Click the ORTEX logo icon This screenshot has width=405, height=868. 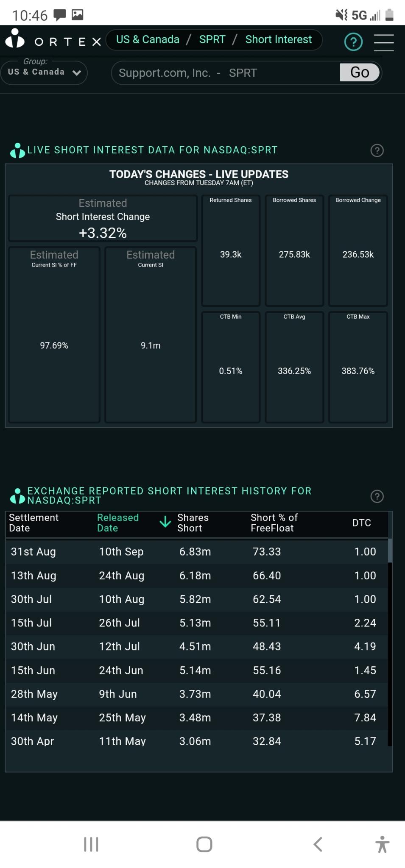tap(14, 41)
